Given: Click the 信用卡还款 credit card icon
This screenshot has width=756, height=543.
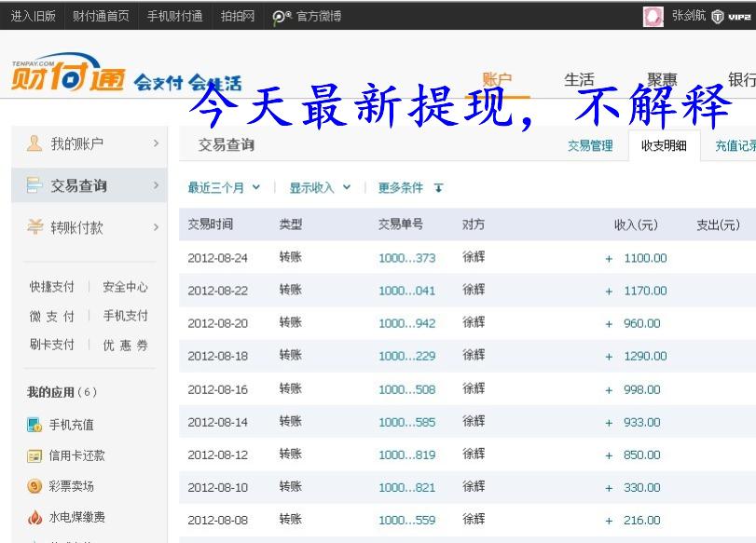Looking at the screenshot, I should click(34, 455).
